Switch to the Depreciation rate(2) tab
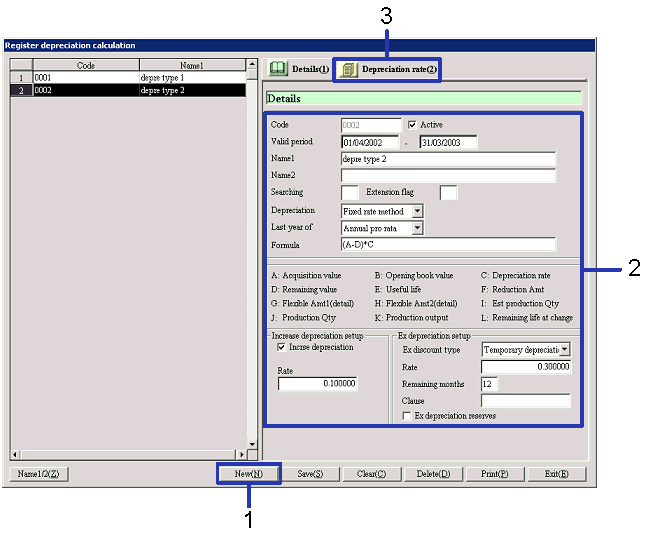 point(387,69)
